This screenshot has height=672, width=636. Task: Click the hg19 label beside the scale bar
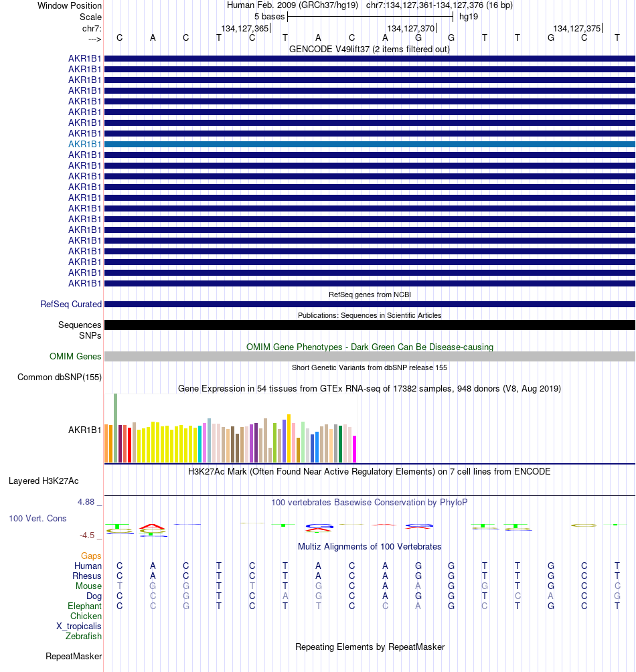click(x=469, y=17)
